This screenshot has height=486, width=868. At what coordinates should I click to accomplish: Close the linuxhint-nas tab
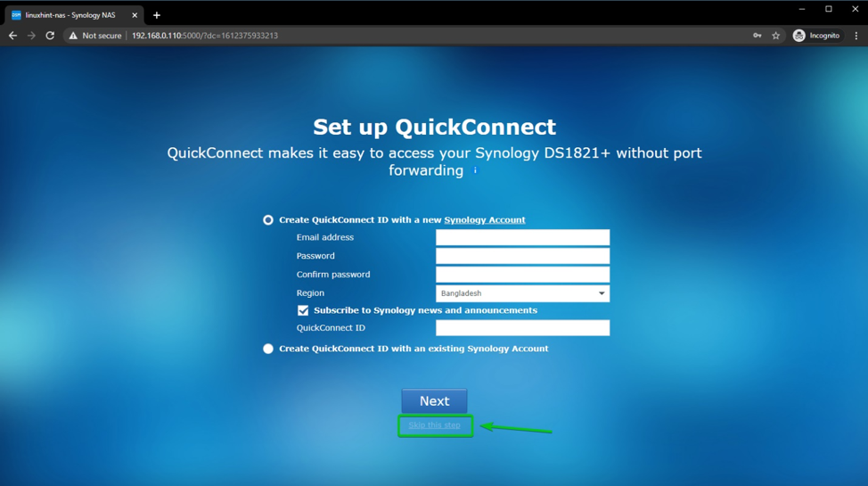(x=135, y=15)
